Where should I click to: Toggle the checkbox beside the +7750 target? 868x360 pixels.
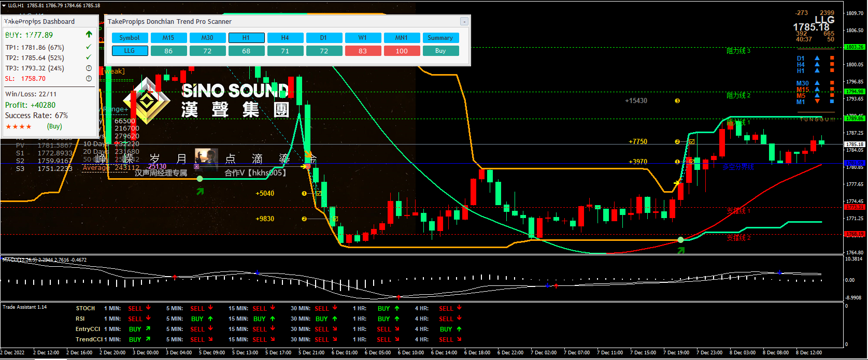click(692, 141)
